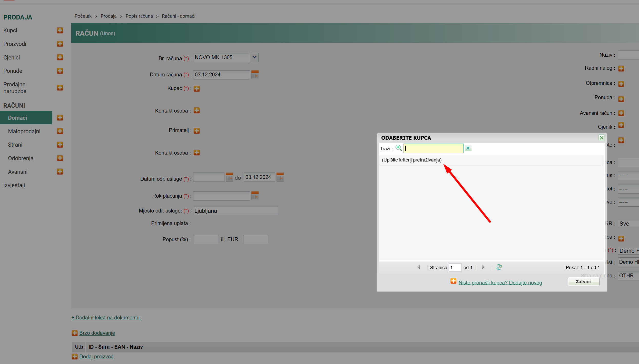Go to previous page arrow in the pager
The height and width of the screenshot is (364, 639).
pos(419,267)
